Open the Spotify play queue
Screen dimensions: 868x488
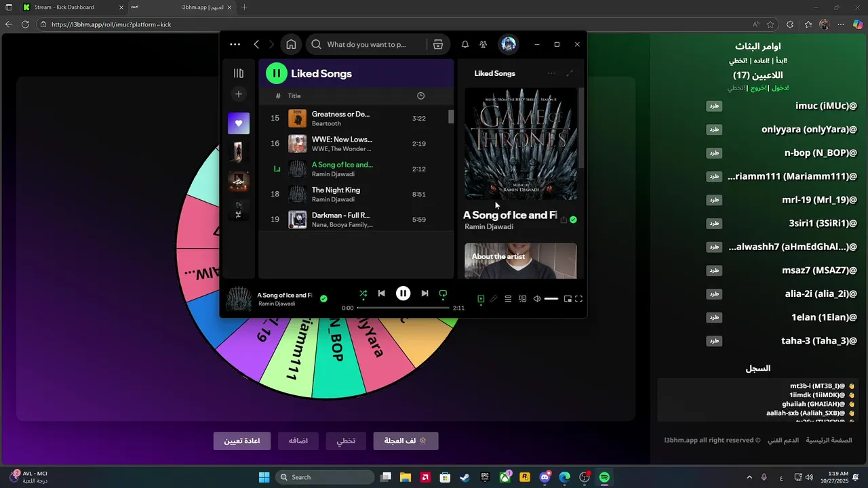(x=508, y=299)
